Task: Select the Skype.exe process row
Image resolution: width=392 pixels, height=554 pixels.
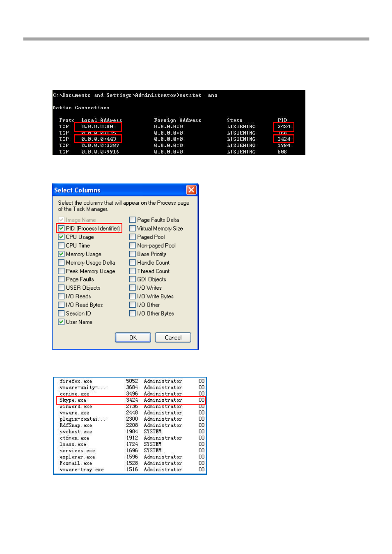Action: coord(131,400)
